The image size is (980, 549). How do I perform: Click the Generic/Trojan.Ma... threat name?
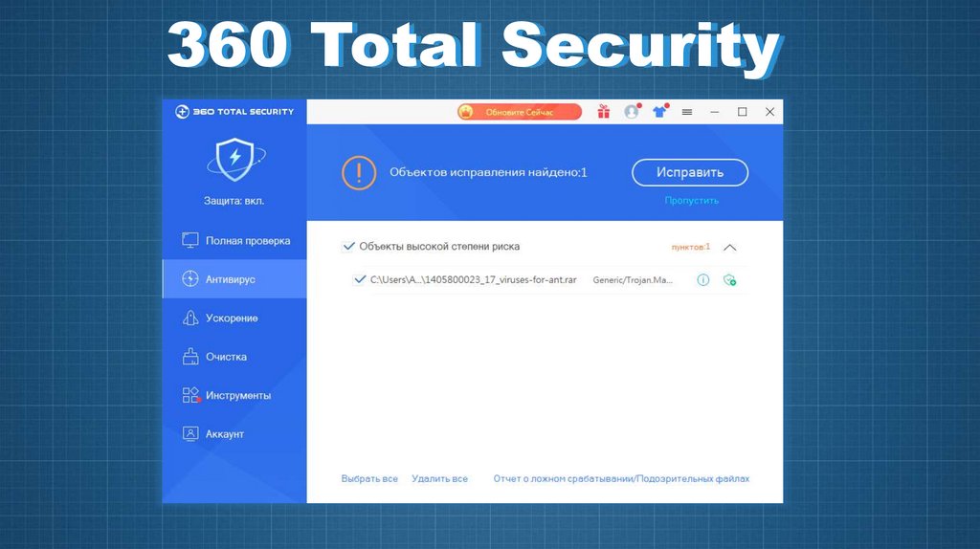633,280
